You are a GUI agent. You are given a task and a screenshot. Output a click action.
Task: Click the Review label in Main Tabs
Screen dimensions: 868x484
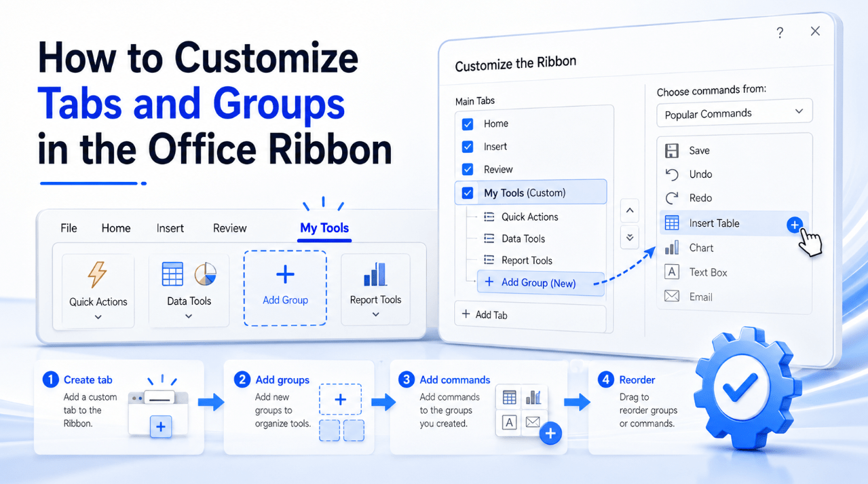498,169
